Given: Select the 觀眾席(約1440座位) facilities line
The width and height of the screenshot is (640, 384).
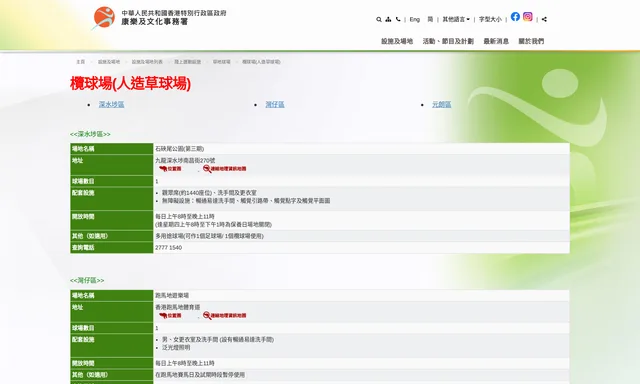Looking at the screenshot, I should point(209,193).
